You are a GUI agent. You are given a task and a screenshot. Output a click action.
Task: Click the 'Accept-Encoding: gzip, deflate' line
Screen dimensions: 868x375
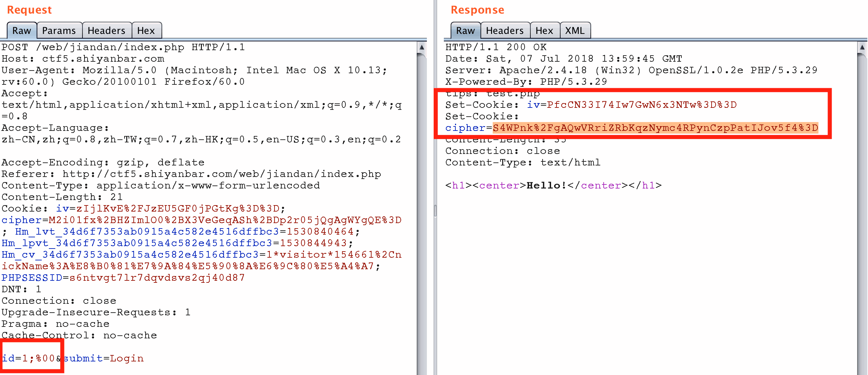pyautogui.click(x=103, y=162)
